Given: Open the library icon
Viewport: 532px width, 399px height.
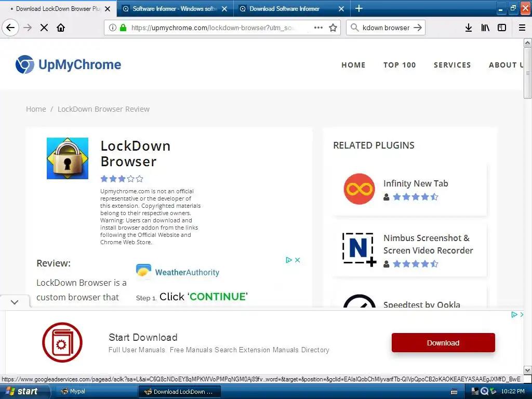Looking at the screenshot, I should [x=485, y=28].
